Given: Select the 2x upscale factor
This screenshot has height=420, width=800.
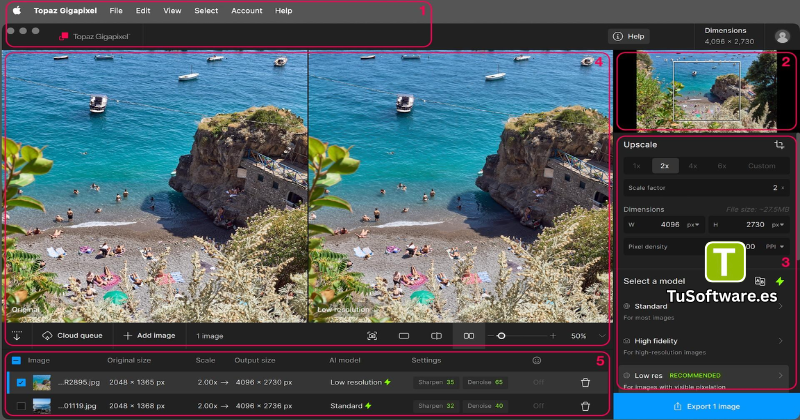Looking at the screenshot, I should pyautogui.click(x=665, y=166).
